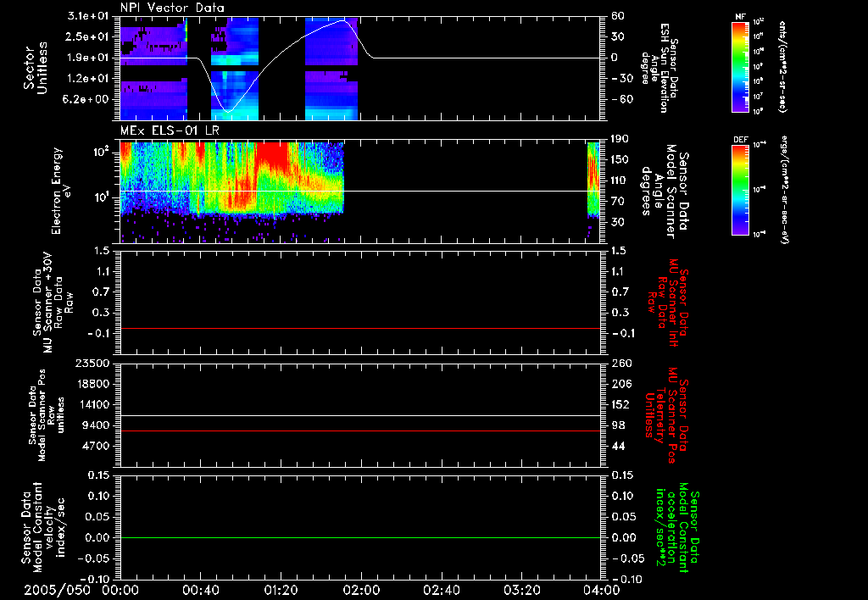Click the NF color scale bar
This screenshot has width=868, height=600.
[740, 66]
